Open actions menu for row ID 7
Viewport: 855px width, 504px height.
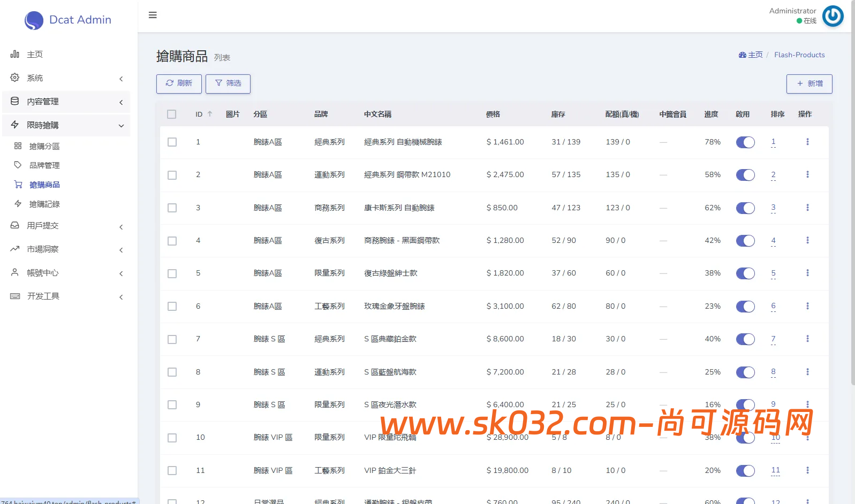pos(807,339)
